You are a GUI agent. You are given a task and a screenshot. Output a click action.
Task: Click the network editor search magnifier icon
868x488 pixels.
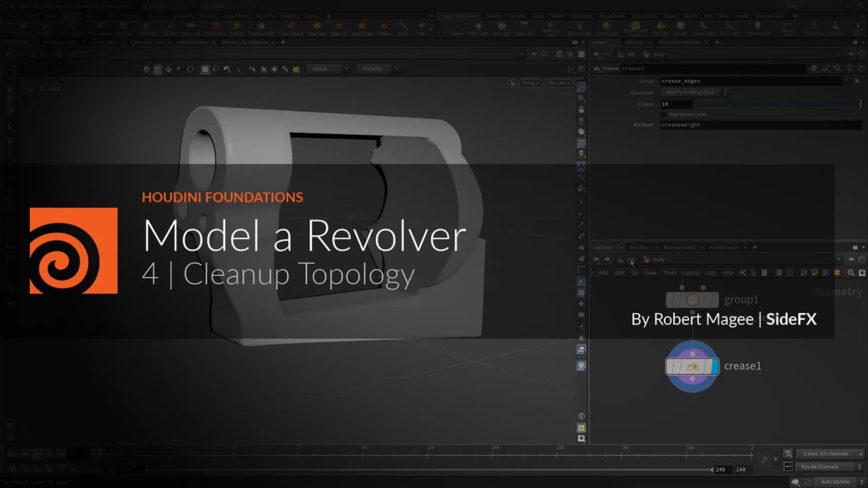[851, 272]
